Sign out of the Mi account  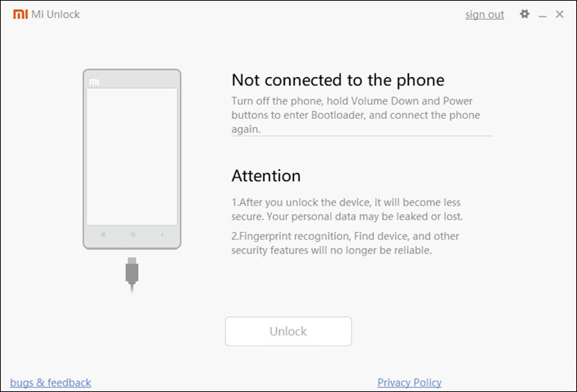coord(485,14)
